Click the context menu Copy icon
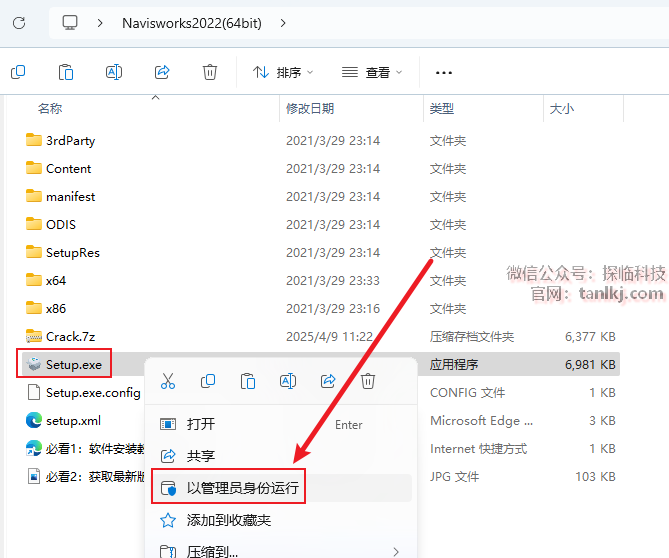 pyautogui.click(x=208, y=381)
